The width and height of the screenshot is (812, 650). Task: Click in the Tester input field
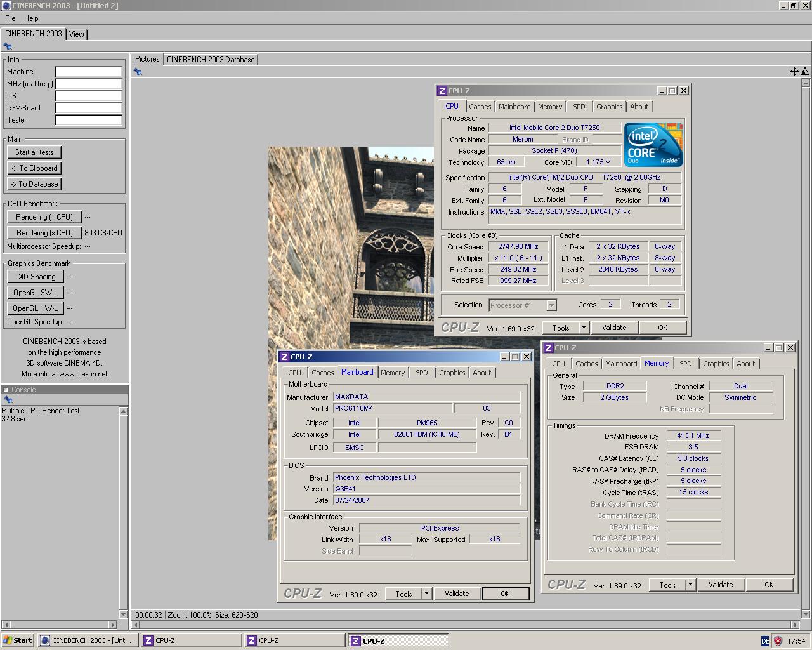[x=88, y=120]
